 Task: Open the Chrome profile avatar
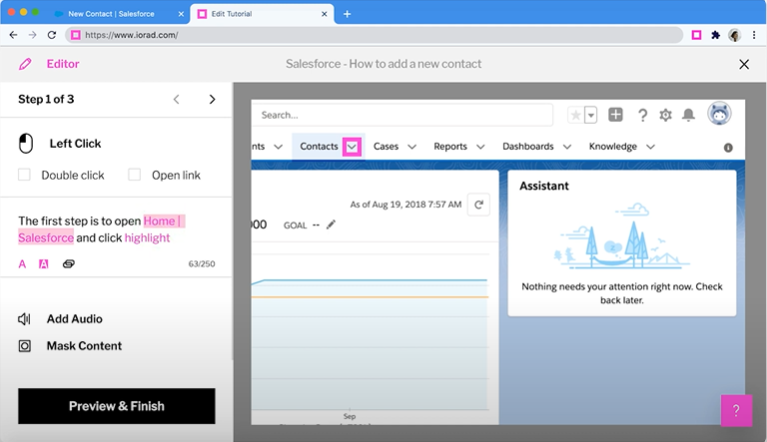click(x=734, y=35)
